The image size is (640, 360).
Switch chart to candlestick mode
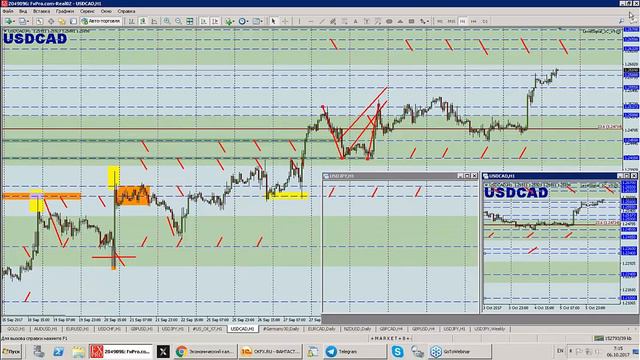143,21
